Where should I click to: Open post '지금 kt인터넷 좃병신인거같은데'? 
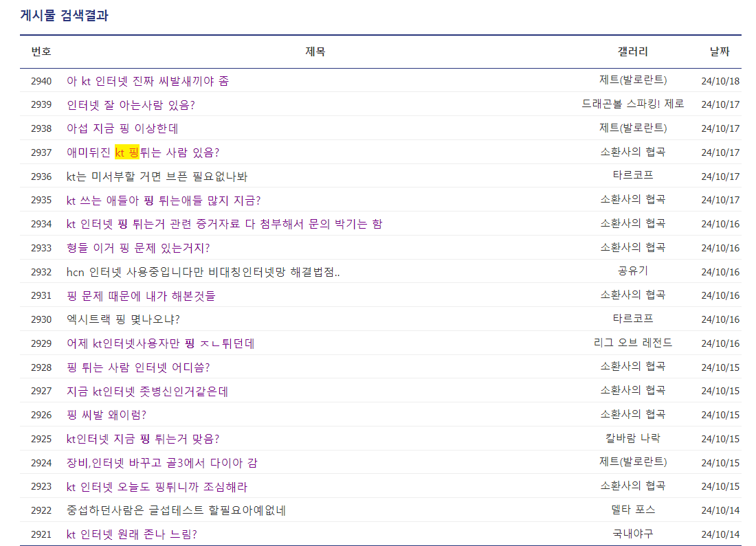click(147, 391)
